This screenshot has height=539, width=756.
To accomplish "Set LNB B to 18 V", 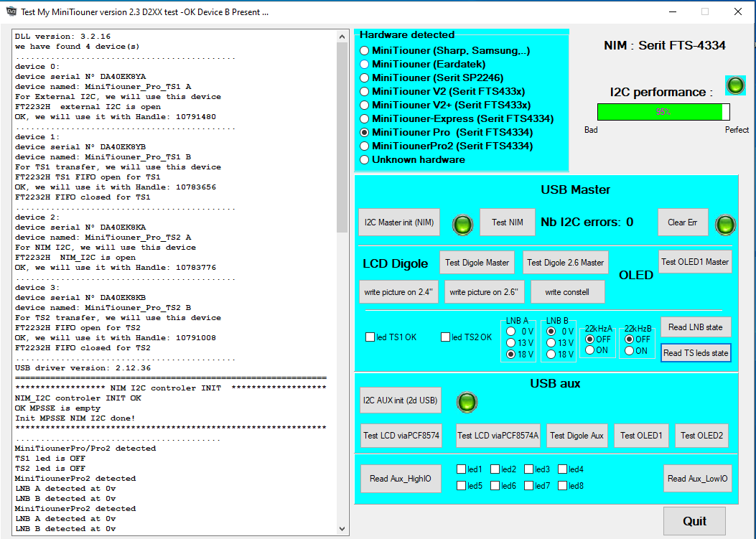I will point(551,355).
